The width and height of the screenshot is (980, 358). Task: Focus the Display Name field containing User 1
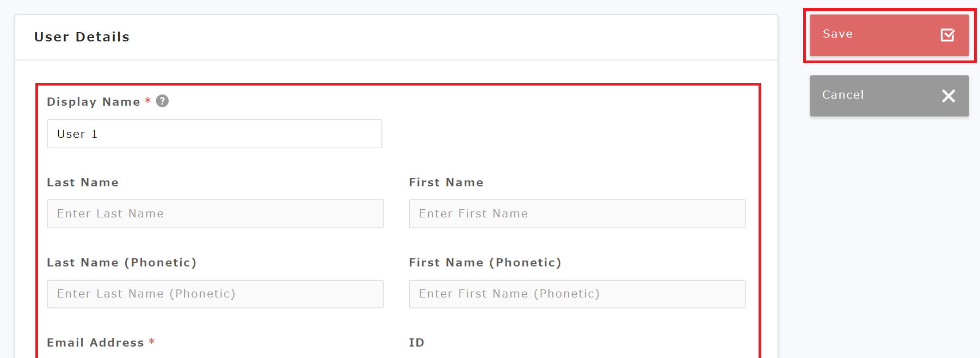pos(214,134)
